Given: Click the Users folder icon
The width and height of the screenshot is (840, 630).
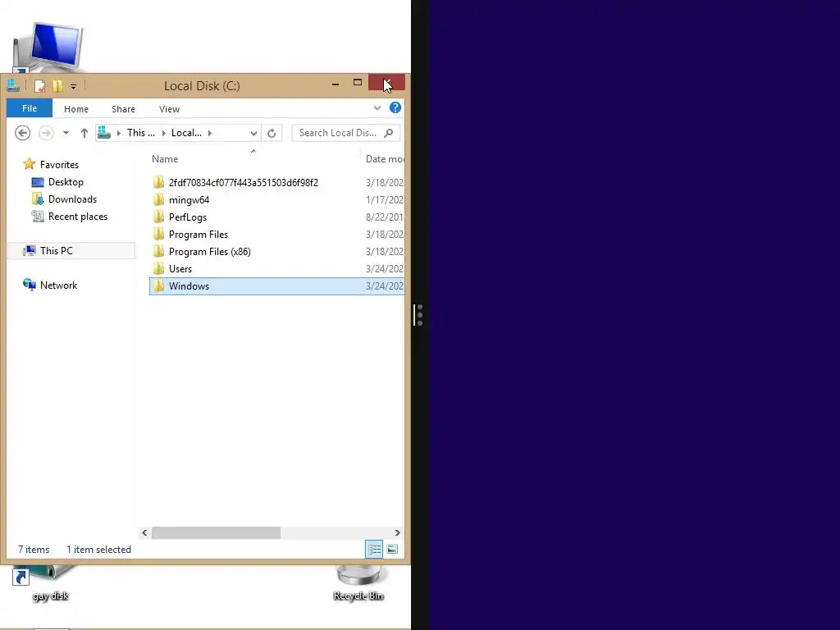Looking at the screenshot, I should coord(158,268).
